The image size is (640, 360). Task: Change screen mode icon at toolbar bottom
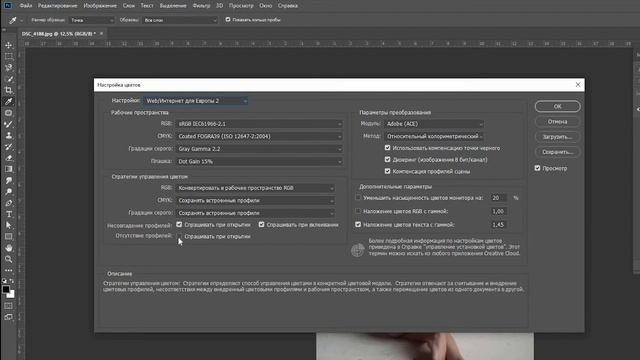[x=9, y=317]
